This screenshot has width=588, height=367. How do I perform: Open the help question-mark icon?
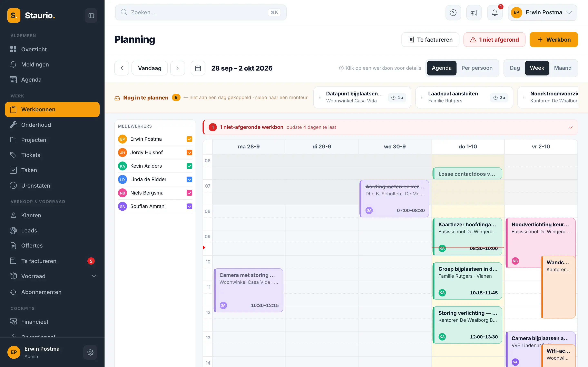tap(453, 12)
